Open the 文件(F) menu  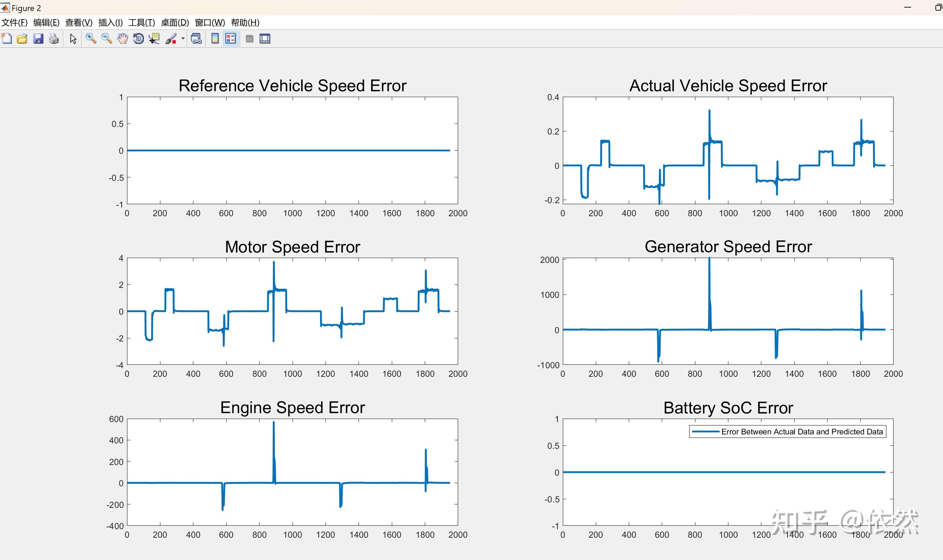point(14,23)
